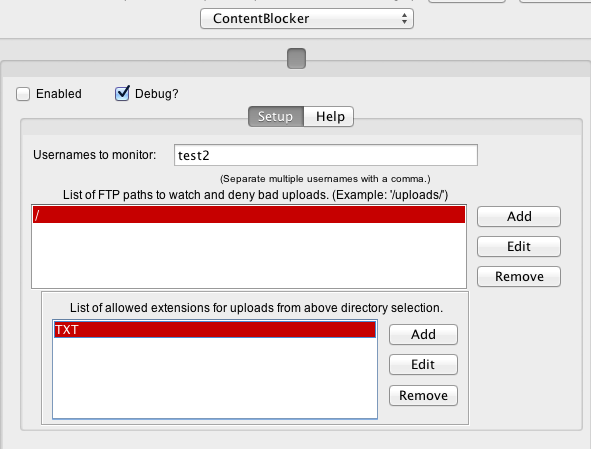Edit the TXT allowed extension
The image size is (591, 449).
pyautogui.click(x=423, y=365)
